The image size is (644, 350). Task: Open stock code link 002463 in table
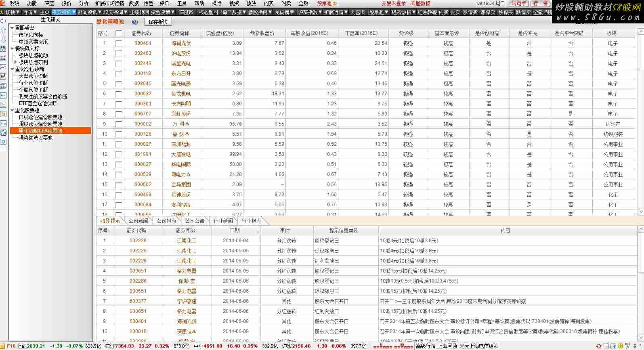pyautogui.click(x=143, y=53)
